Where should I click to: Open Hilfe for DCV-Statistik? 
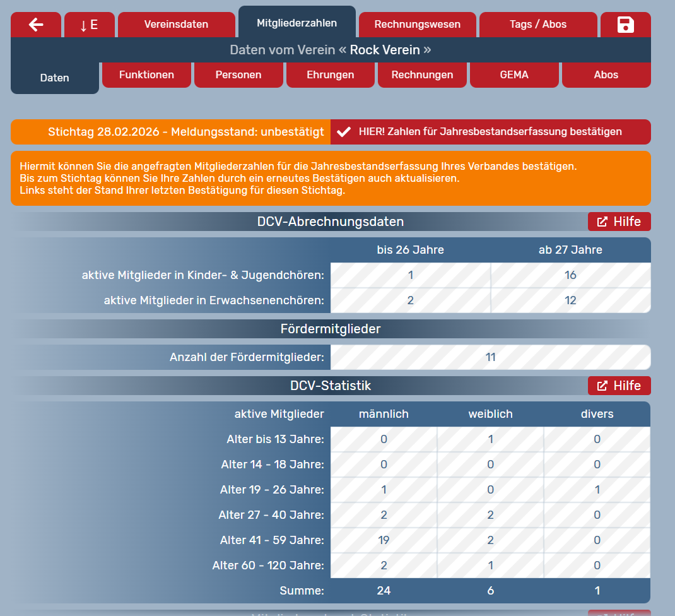coord(619,386)
